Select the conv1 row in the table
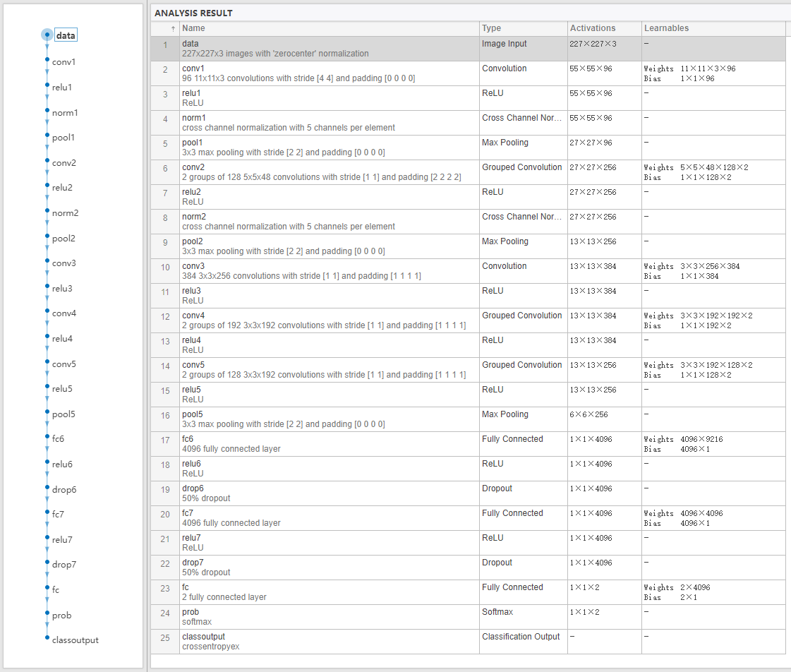 pyautogui.click(x=468, y=73)
